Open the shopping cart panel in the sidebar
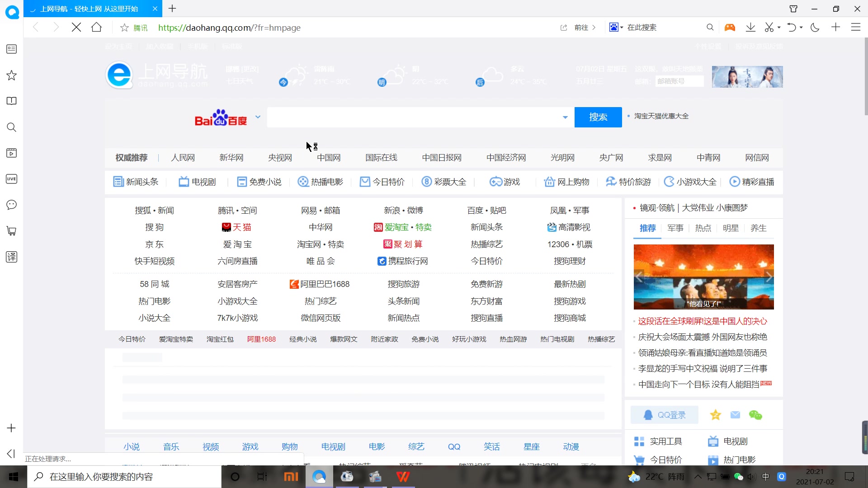 [11, 231]
